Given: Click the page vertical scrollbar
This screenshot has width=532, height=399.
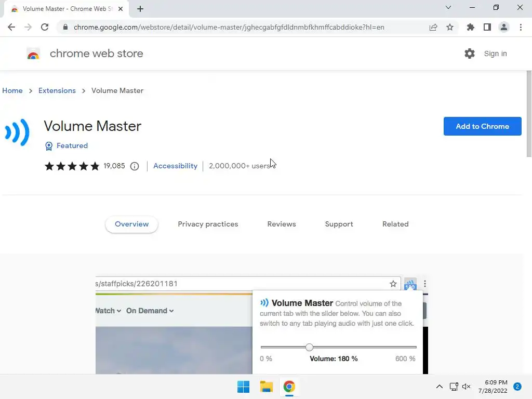Looking at the screenshot, I should pyautogui.click(x=529, y=114).
